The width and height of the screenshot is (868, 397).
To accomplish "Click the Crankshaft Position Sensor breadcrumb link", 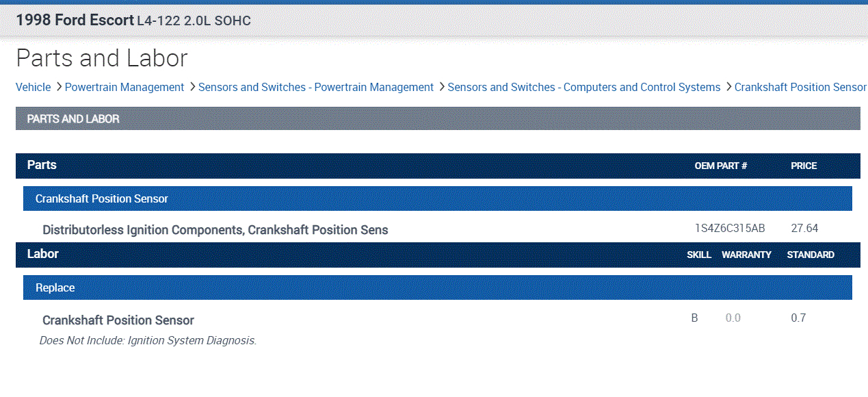I will pos(800,87).
